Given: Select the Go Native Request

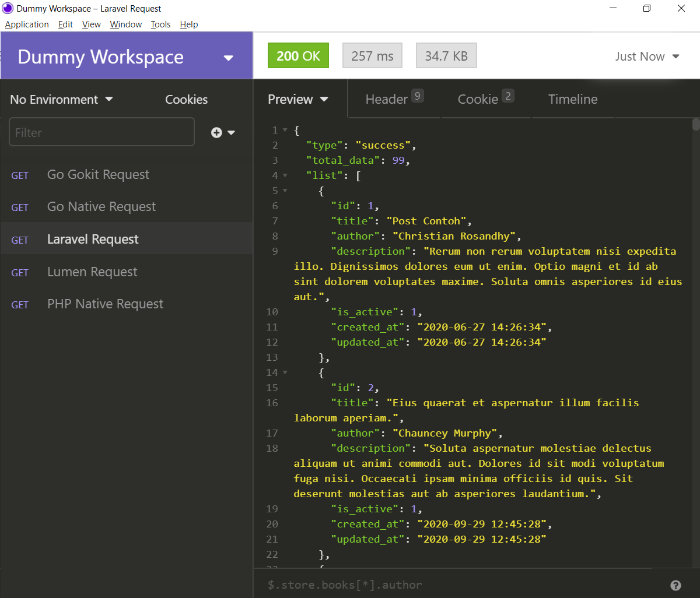Looking at the screenshot, I should (x=127, y=207).
